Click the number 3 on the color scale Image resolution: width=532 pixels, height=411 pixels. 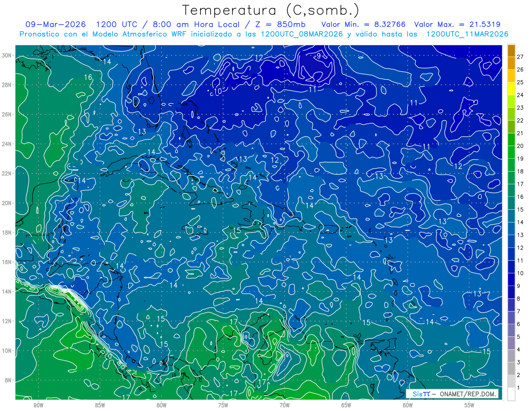point(519,363)
